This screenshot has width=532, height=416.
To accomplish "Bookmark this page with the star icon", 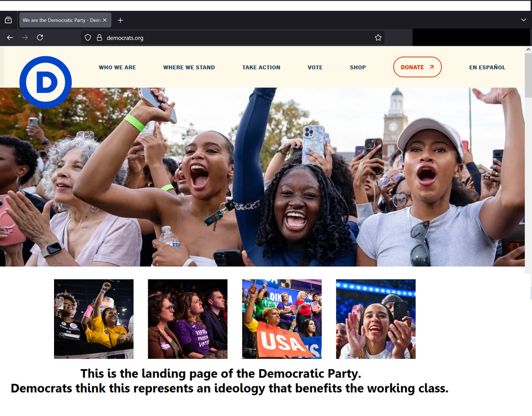I will [x=378, y=37].
